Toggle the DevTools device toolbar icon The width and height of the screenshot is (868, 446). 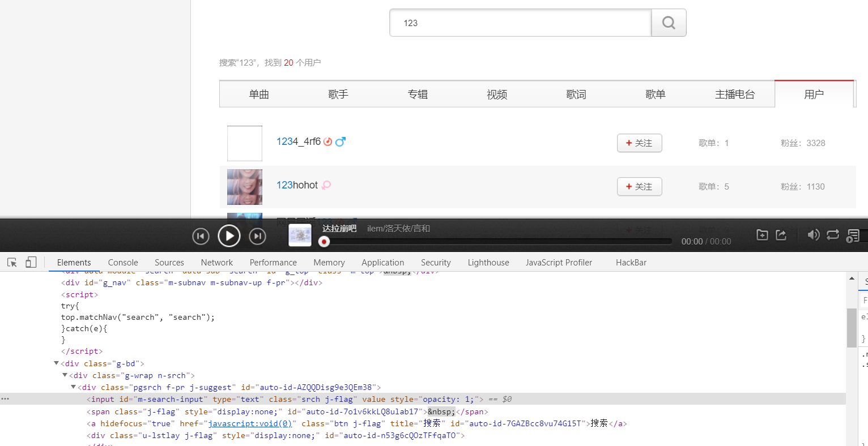[31, 263]
